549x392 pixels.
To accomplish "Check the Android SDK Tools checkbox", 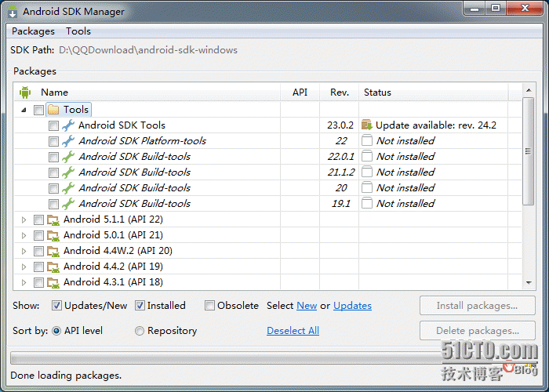I will tap(53, 125).
